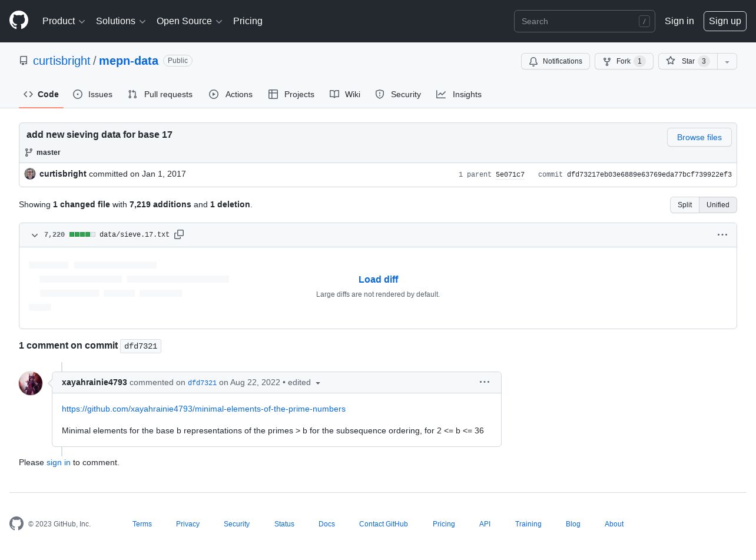Open the Status footer link
Image resolution: width=756 pixels, height=560 pixels.
coord(284,524)
